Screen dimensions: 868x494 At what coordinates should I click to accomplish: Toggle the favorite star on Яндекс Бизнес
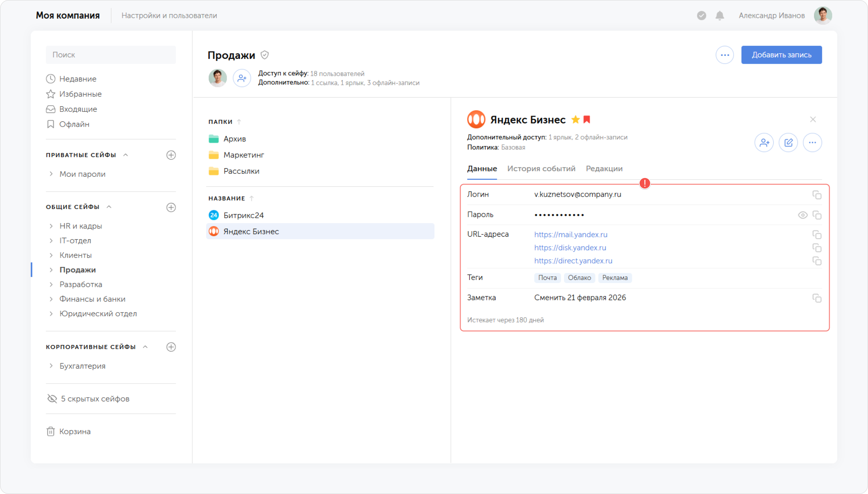[575, 120]
